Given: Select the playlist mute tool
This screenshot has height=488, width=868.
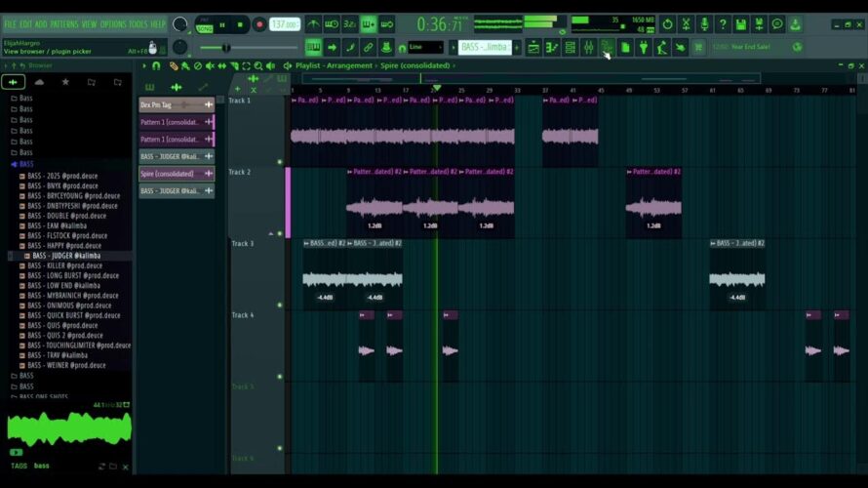Looking at the screenshot, I should 210,66.
